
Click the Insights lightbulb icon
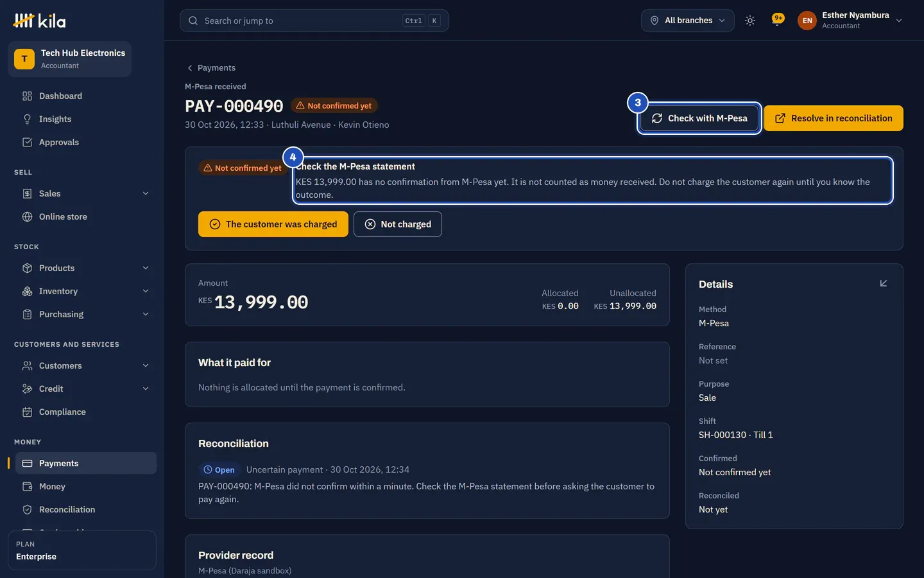pos(27,119)
